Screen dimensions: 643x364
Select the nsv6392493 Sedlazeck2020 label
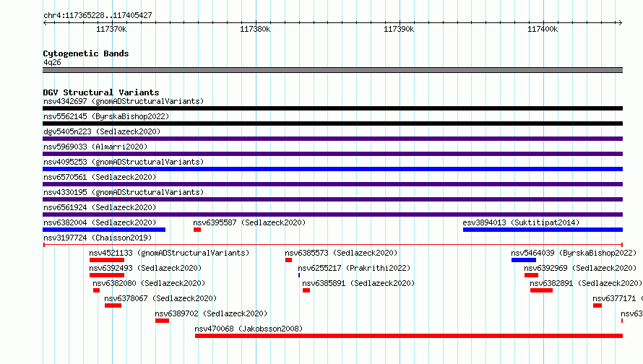(145, 268)
